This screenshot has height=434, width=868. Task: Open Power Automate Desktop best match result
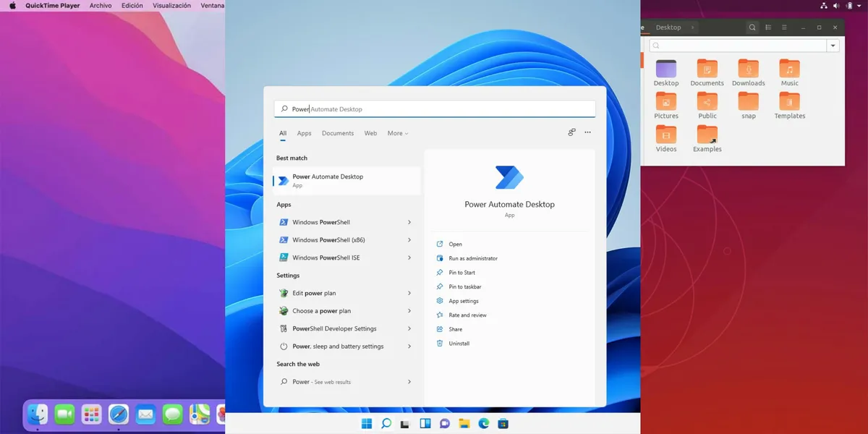point(346,181)
